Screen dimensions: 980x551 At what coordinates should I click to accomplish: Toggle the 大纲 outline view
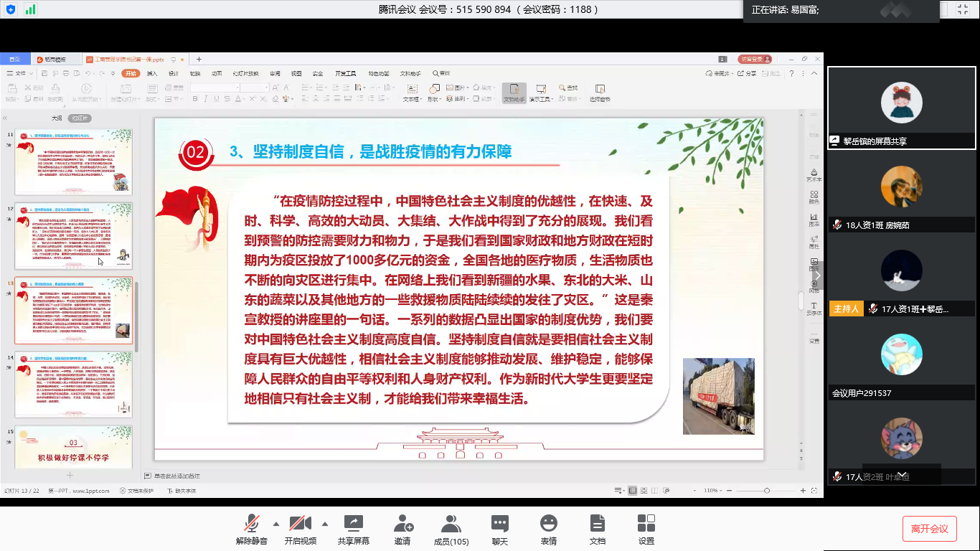pos(57,118)
